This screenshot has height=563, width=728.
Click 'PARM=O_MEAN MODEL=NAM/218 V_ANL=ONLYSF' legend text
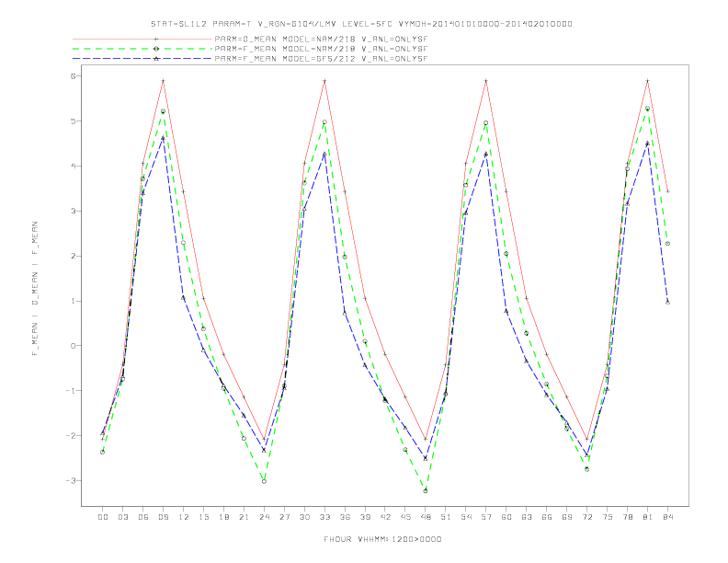click(321, 39)
